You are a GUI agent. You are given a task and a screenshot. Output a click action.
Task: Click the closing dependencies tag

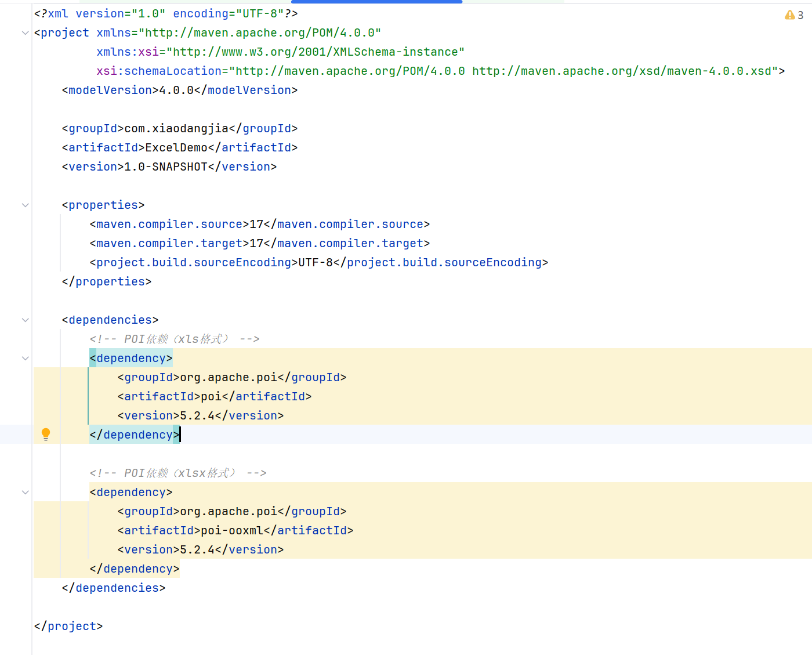coord(114,588)
